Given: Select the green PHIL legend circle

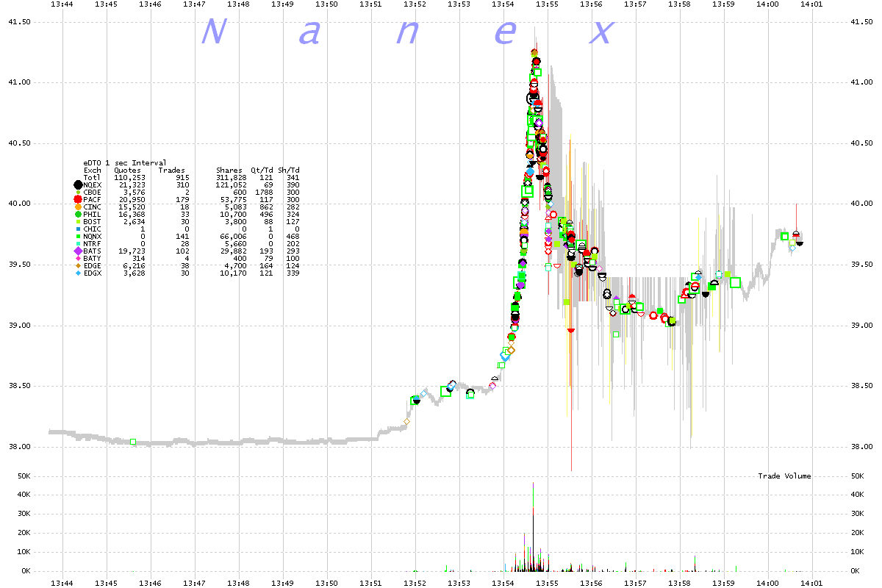Looking at the screenshot, I should 77,215.
